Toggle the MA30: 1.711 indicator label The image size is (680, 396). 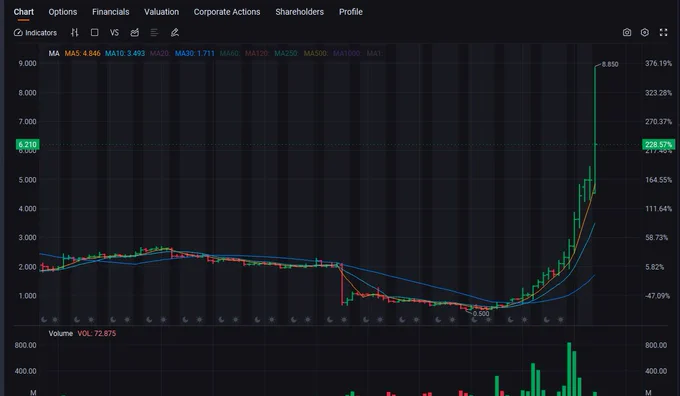(x=195, y=53)
